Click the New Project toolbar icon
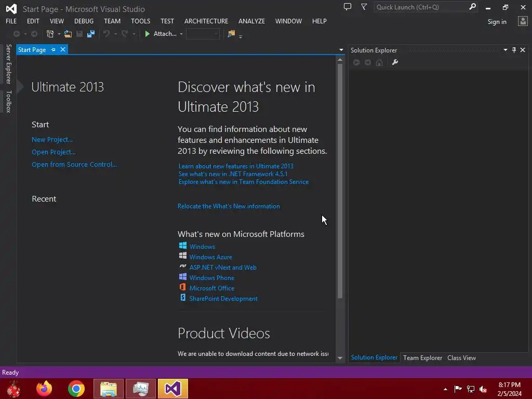The image size is (532, 399). [50, 34]
